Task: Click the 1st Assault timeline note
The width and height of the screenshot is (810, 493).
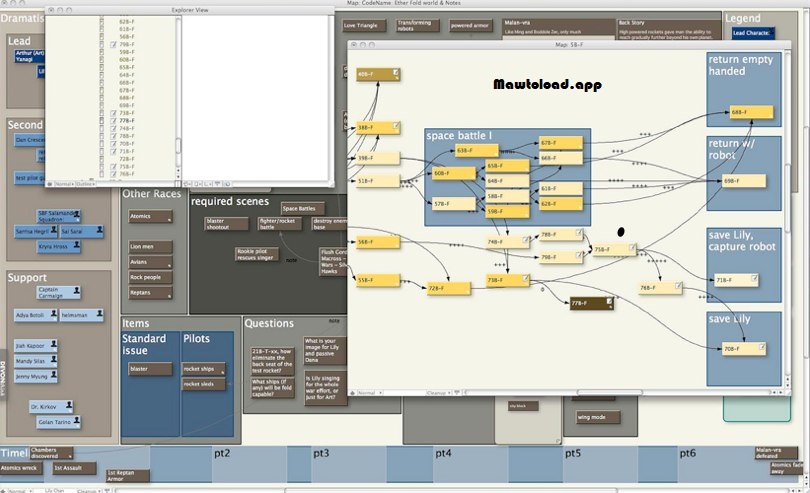Action: (74, 468)
